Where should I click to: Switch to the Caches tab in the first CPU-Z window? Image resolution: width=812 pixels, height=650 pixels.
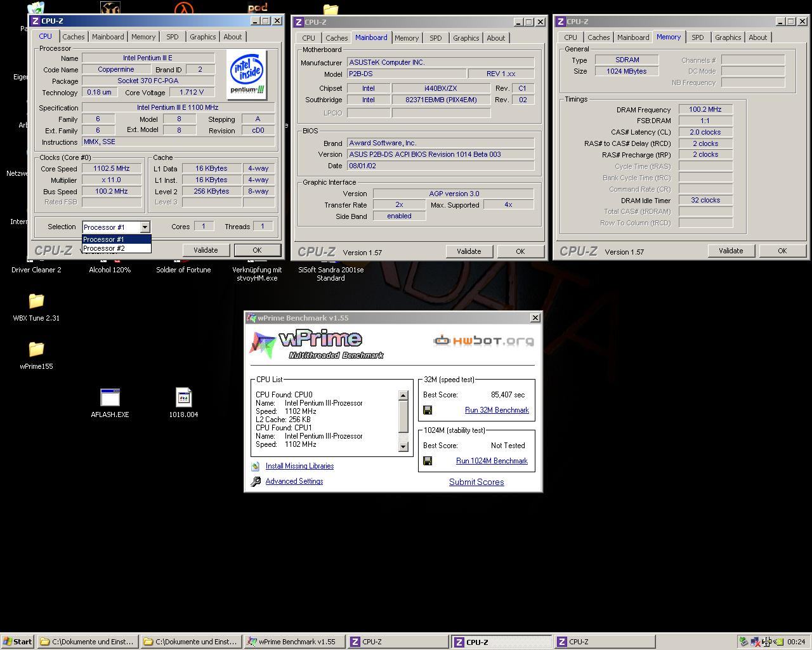point(74,37)
